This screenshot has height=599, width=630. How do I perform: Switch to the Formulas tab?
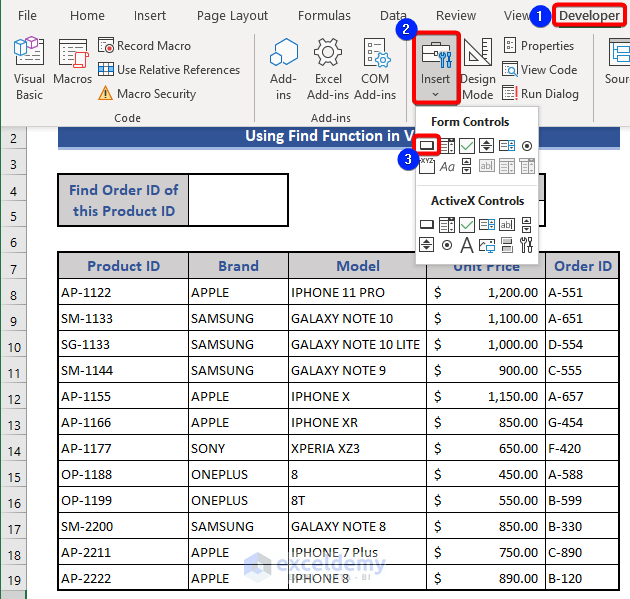[x=324, y=15]
